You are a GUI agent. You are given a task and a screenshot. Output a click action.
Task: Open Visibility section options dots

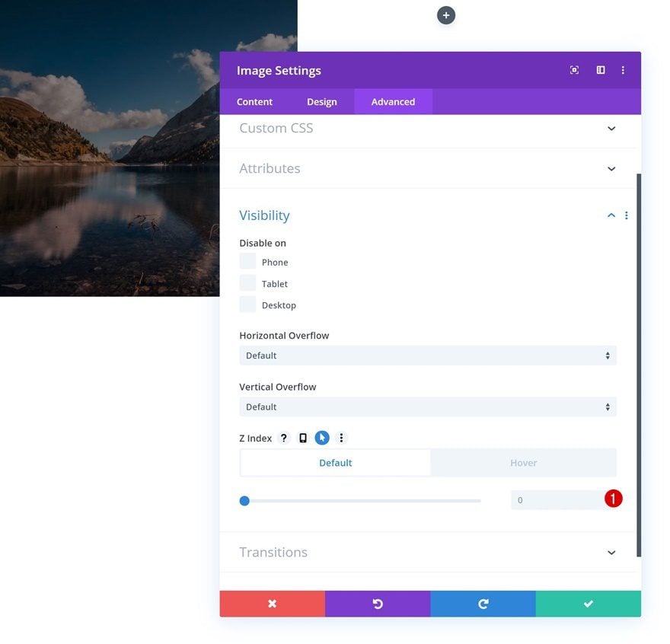tap(626, 215)
